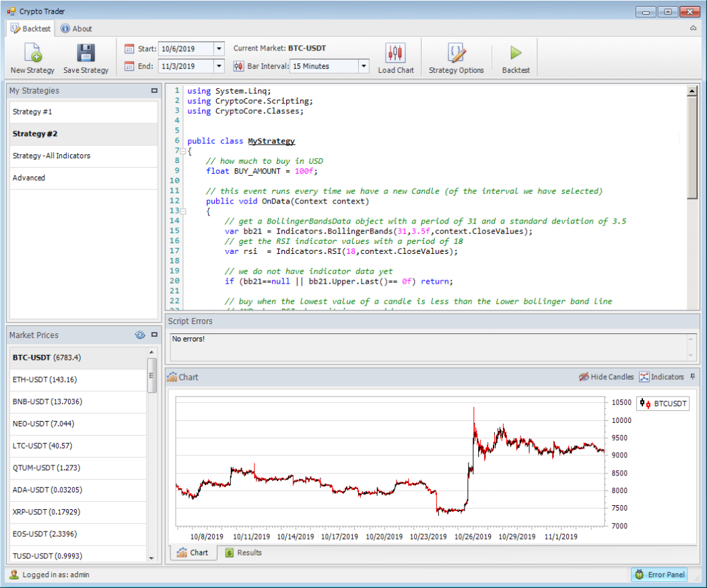Open the About tab

pos(76,28)
